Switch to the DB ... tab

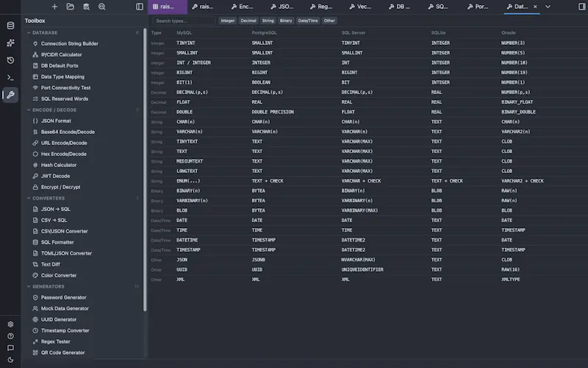pos(400,7)
